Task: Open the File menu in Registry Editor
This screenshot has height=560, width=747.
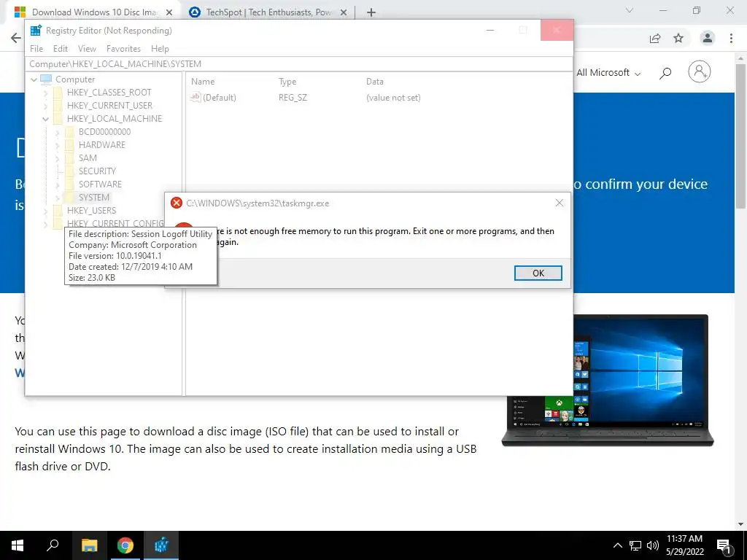Action: 36,49
